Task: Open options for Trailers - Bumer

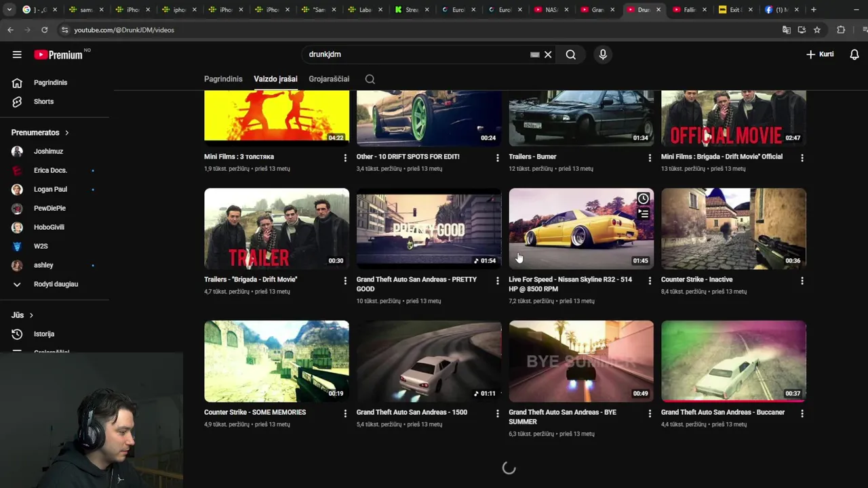Action: click(650, 158)
